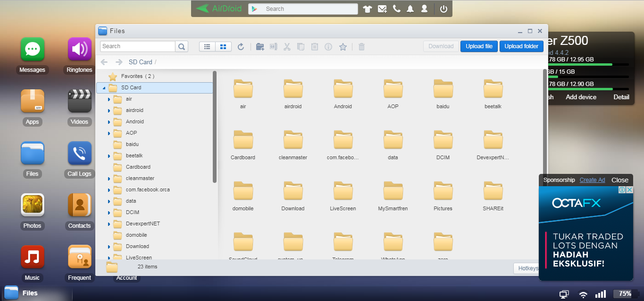Add to favorites using the star icon

(x=343, y=46)
